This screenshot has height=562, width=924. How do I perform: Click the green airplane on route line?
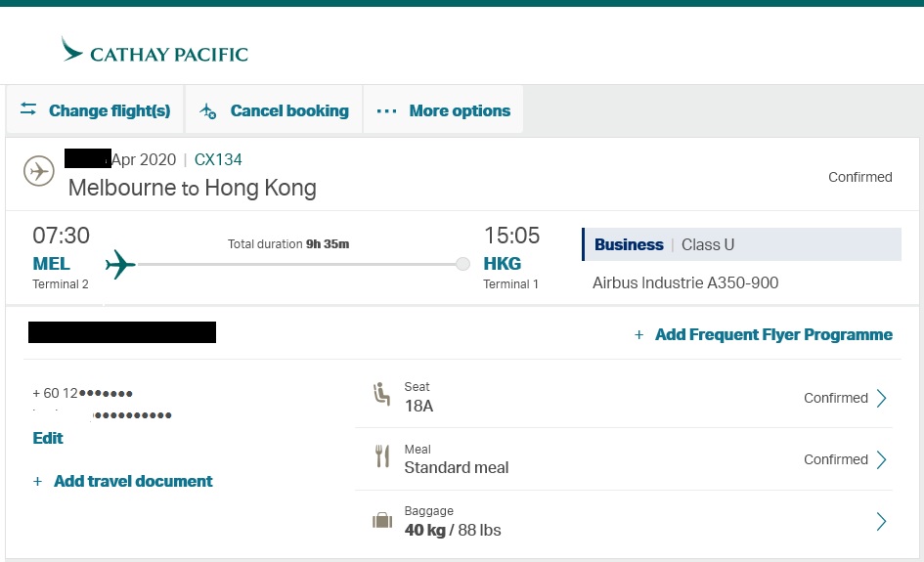click(x=120, y=264)
